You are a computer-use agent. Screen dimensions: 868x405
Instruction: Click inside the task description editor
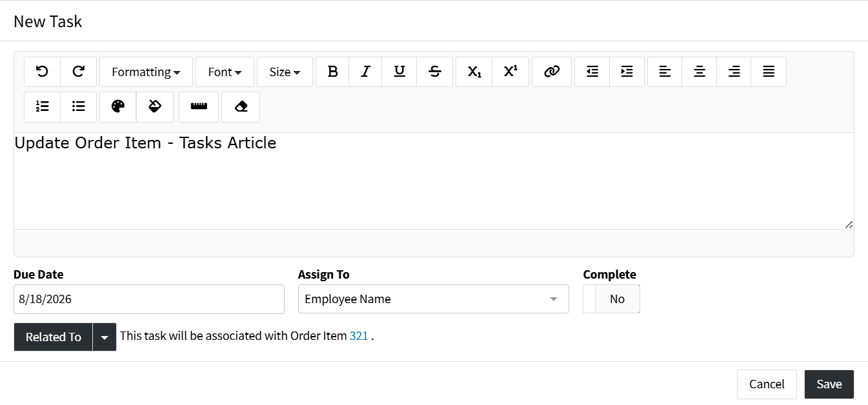coord(434,181)
